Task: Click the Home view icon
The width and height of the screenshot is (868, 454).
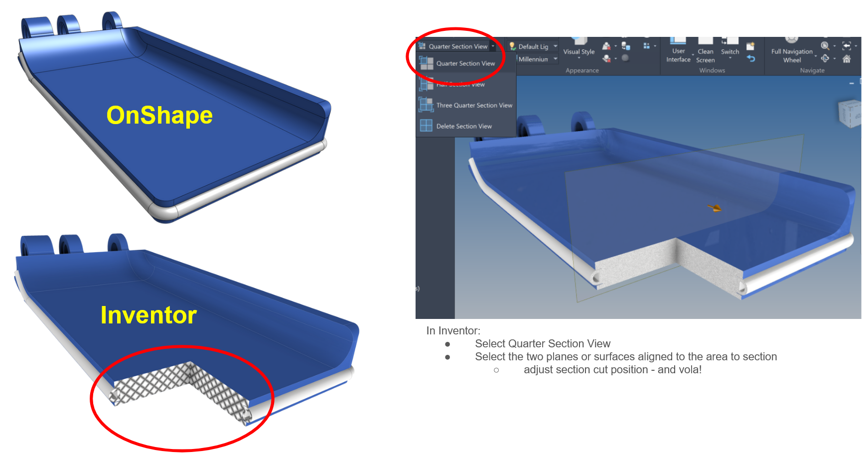Action: coord(846,59)
